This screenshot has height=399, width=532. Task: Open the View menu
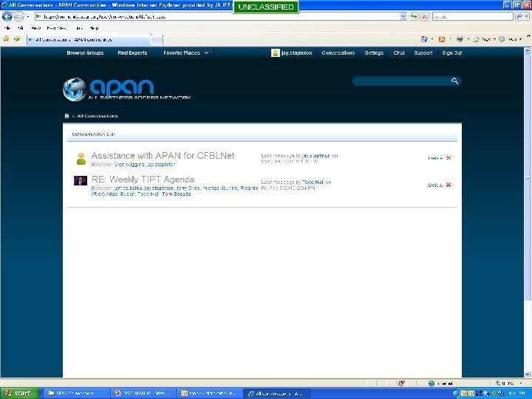(x=35, y=28)
